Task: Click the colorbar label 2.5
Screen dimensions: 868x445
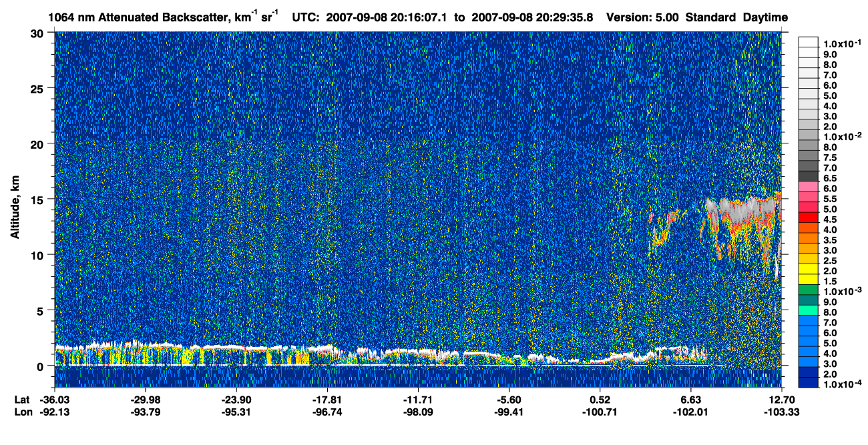Action: click(831, 261)
